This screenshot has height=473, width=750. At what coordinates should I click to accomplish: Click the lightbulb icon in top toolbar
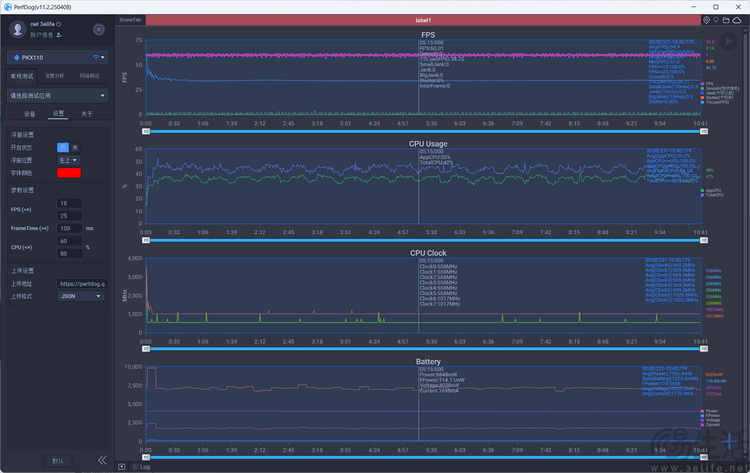715,19
